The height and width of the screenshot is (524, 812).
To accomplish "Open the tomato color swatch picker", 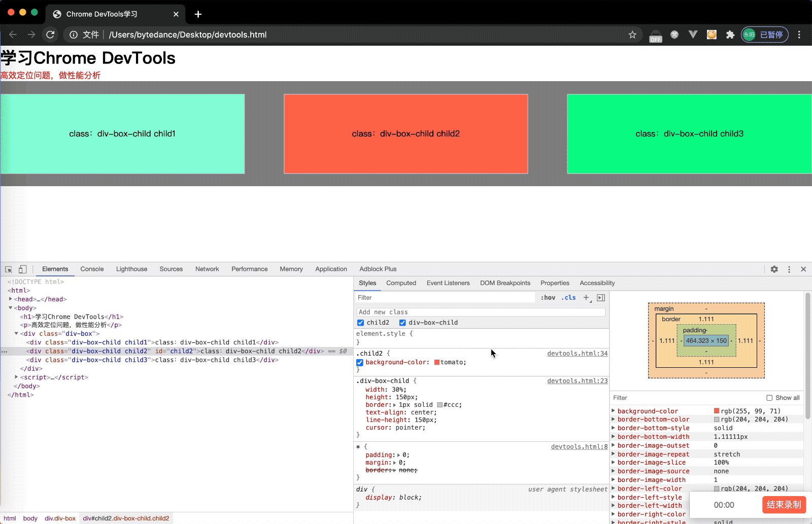I will tap(437, 363).
